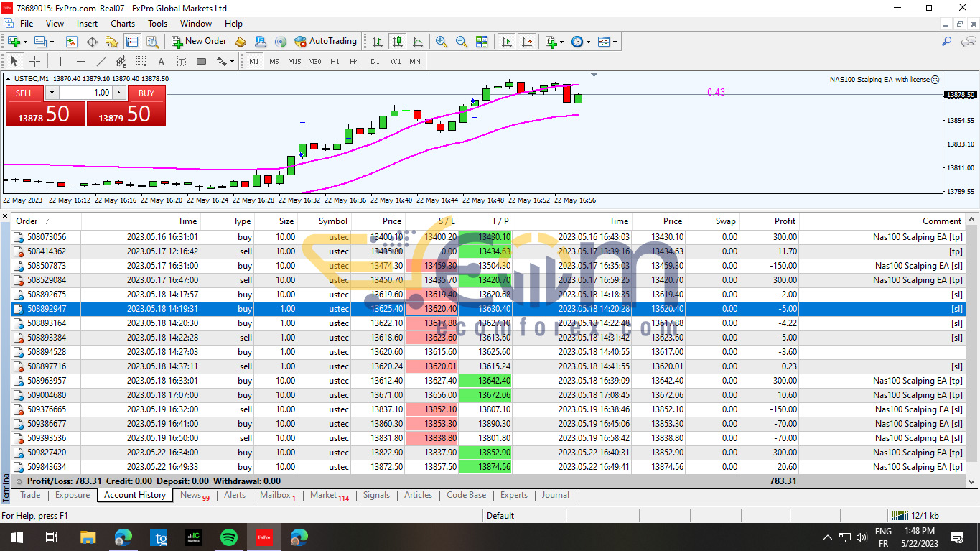The width and height of the screenshot is (980, 551).
Task: Switch chart to line chart
Action: coord(418,42)
